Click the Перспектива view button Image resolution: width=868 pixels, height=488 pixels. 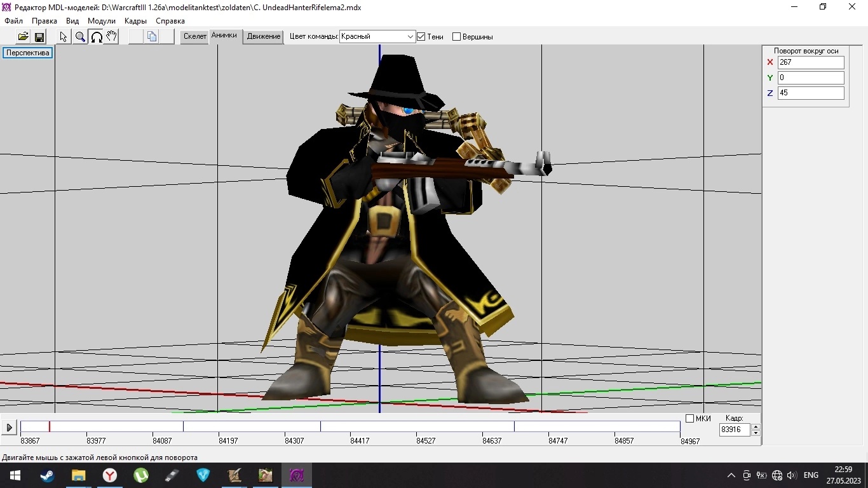pyautogui.click(x=28, y=53)
